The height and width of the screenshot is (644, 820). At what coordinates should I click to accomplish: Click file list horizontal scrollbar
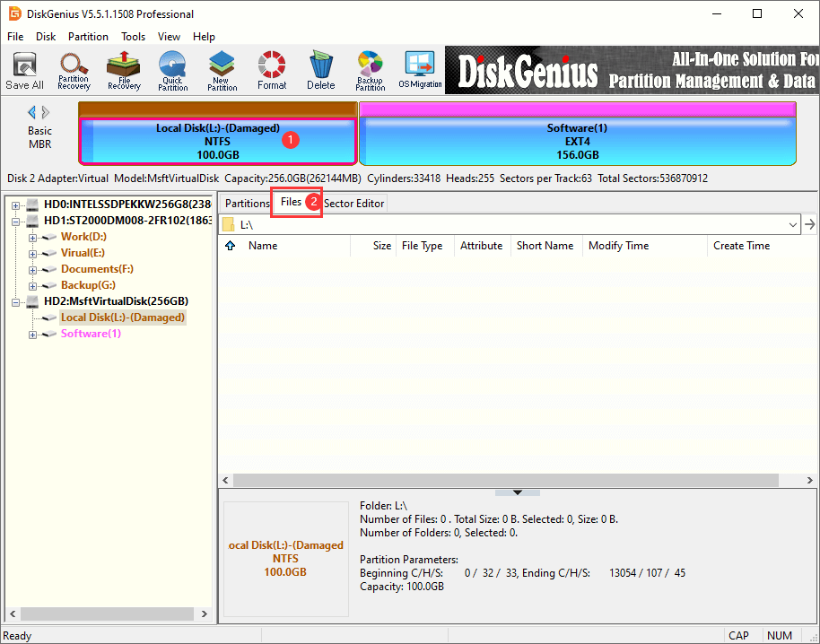(506, 480)
